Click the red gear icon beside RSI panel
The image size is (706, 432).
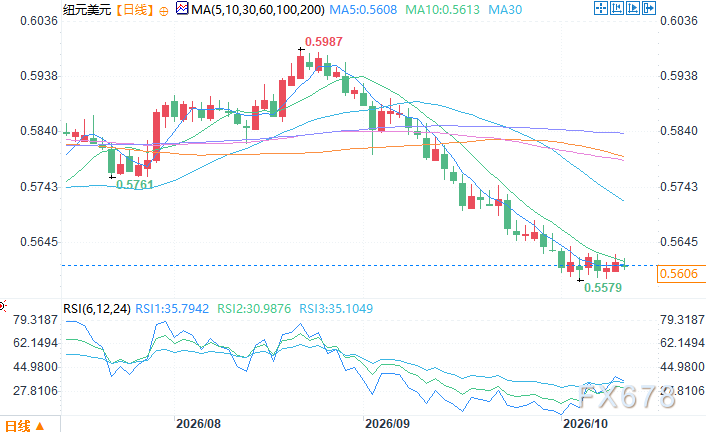tap(2, 307)
